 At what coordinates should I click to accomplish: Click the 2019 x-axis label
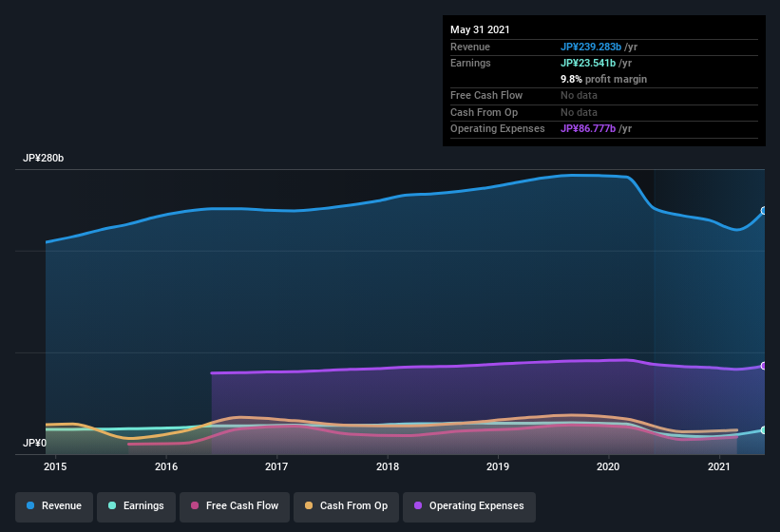[498, 466]
